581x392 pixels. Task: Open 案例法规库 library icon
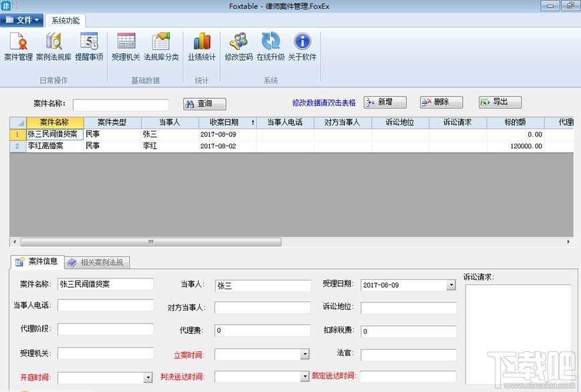(53, 47)
